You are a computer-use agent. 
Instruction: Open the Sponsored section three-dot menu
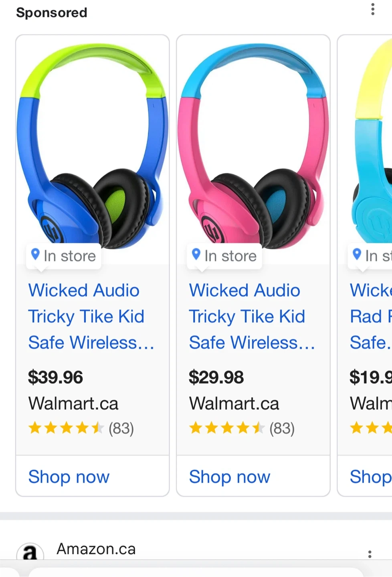click(x=373, y=9)
